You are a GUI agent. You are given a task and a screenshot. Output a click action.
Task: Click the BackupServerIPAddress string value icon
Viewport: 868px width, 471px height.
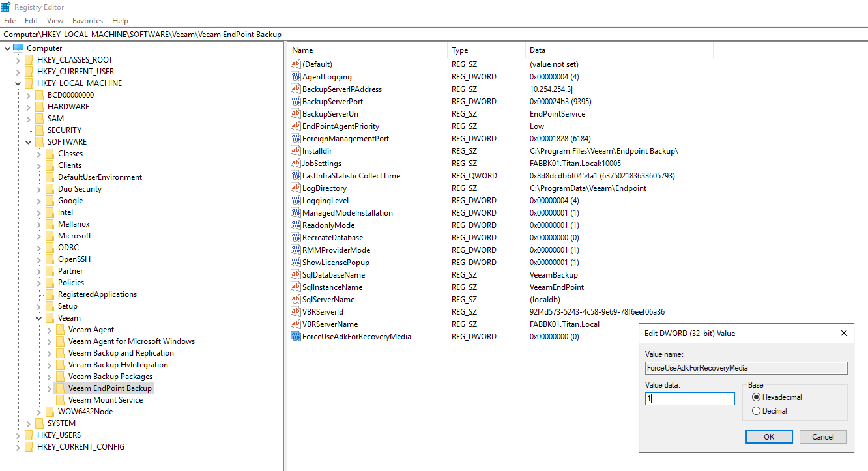pyautogui.click(x=295, y=89)
